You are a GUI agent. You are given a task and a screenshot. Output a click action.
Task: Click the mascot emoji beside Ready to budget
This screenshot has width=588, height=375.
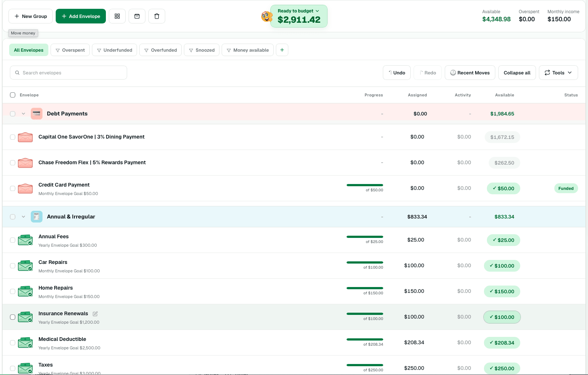[x=267, y=16]
